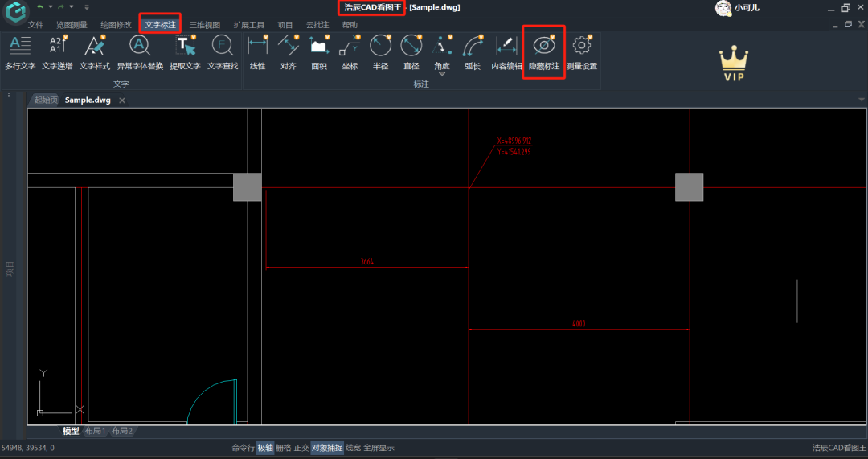Switch to the 布局1 layout tab
This screenshot has width=868, height=459.
[x=95, y=431]
